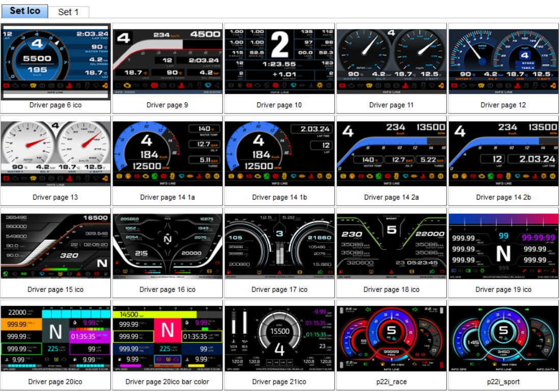Select Driver page 14 1b thumbnail

point(279,153)
